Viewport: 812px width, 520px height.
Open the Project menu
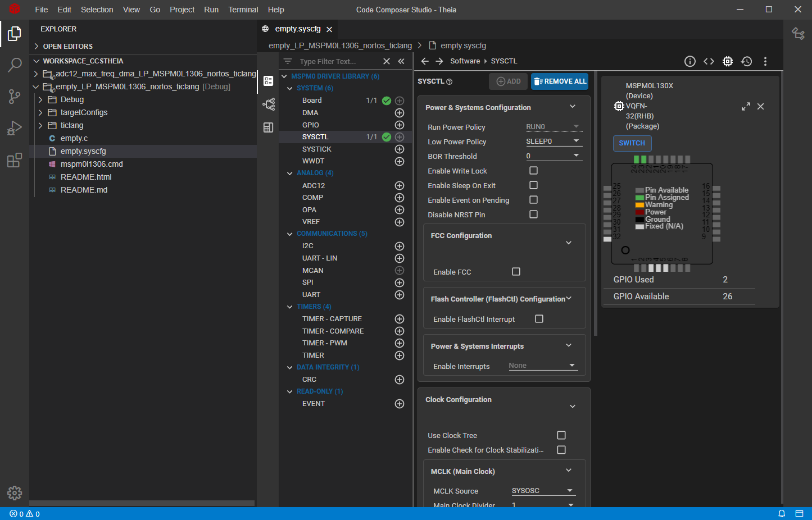pos(182,10)
